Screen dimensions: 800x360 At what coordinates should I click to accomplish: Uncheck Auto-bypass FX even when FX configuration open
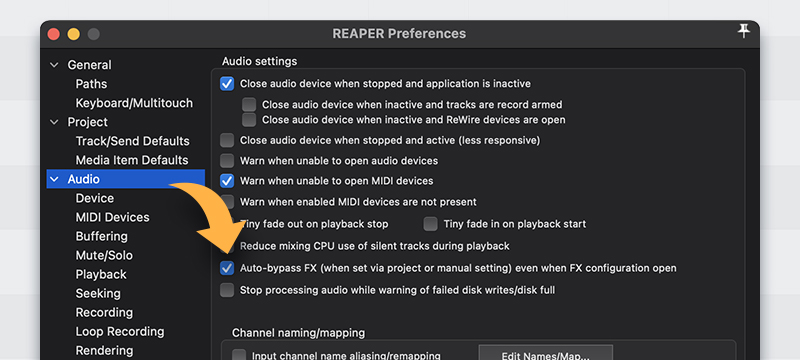227,268
